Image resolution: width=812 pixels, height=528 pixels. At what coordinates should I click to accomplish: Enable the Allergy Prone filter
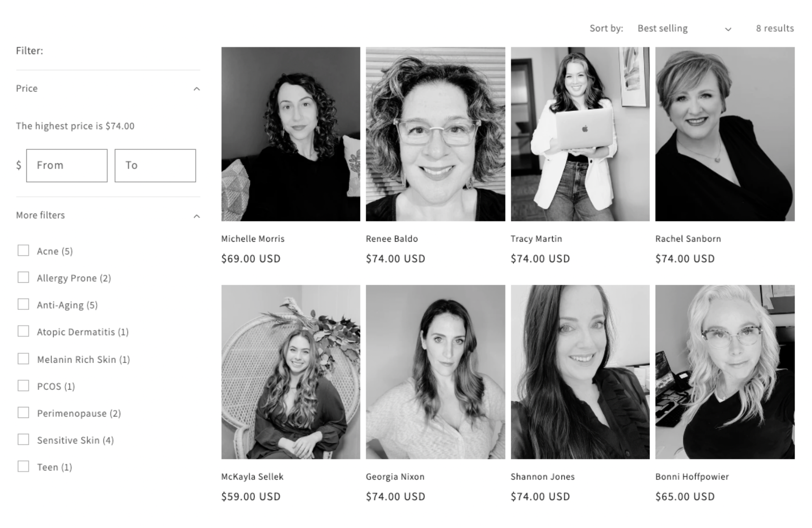click(23, 277)
